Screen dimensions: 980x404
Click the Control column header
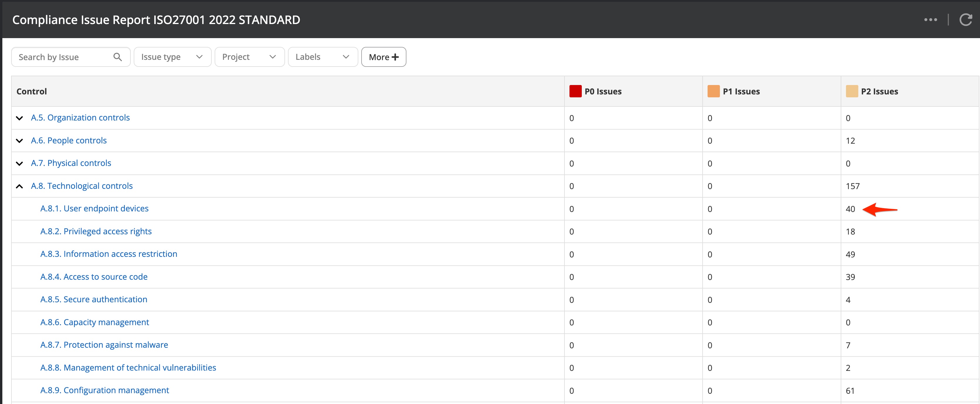[32, 91]
